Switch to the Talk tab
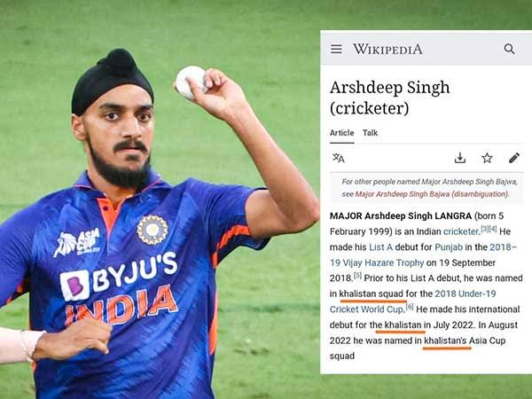The height and width of the screenshot is (399, 532). click(370, 133)
